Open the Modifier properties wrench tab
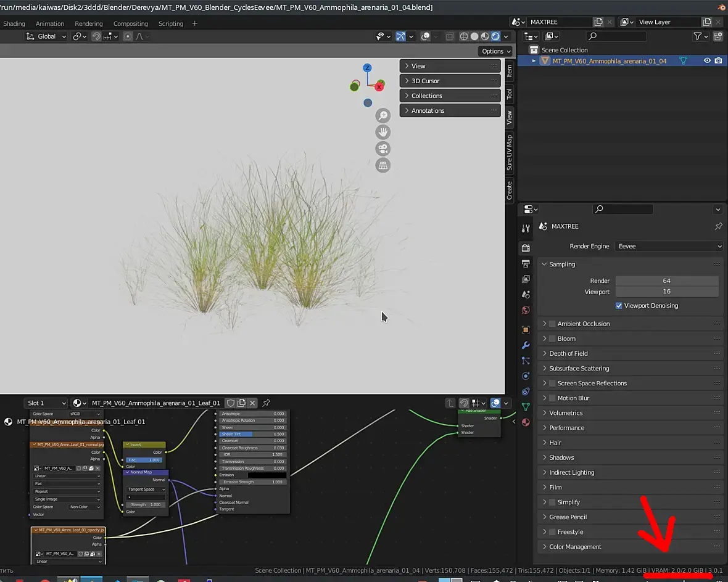Image resolution: width=728 pixels, height=582 pixels. click(x=526, y=345)
